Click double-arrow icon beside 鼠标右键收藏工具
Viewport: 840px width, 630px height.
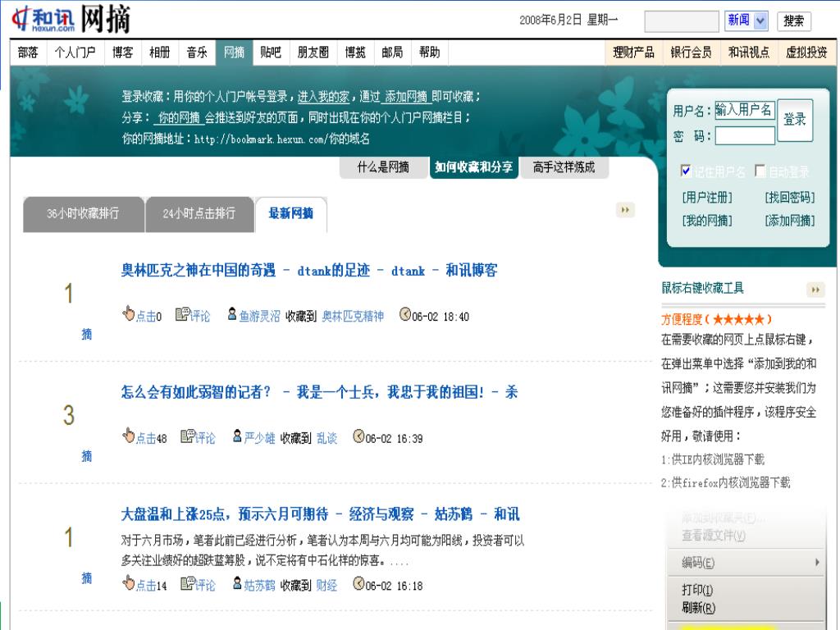tap(815, 290)
